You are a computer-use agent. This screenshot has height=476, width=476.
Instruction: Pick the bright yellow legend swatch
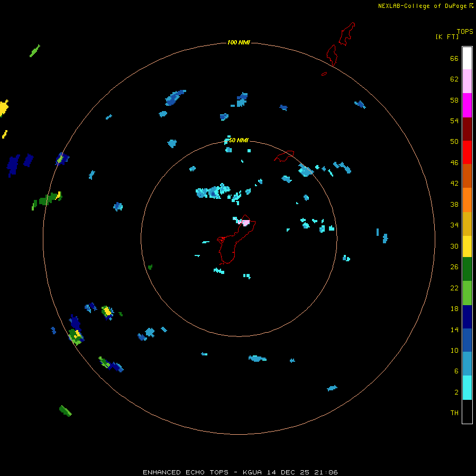[467, 246]
